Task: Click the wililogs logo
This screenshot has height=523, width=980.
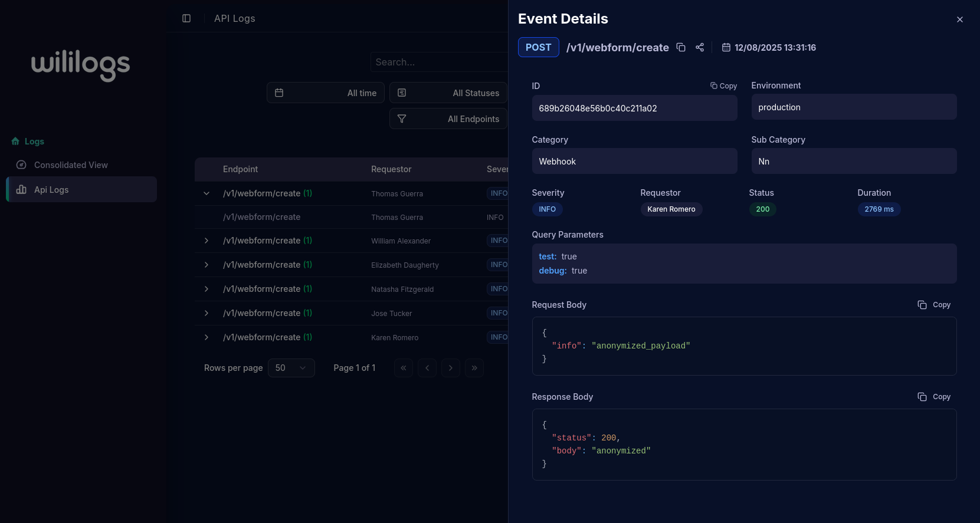Action: 81,64
